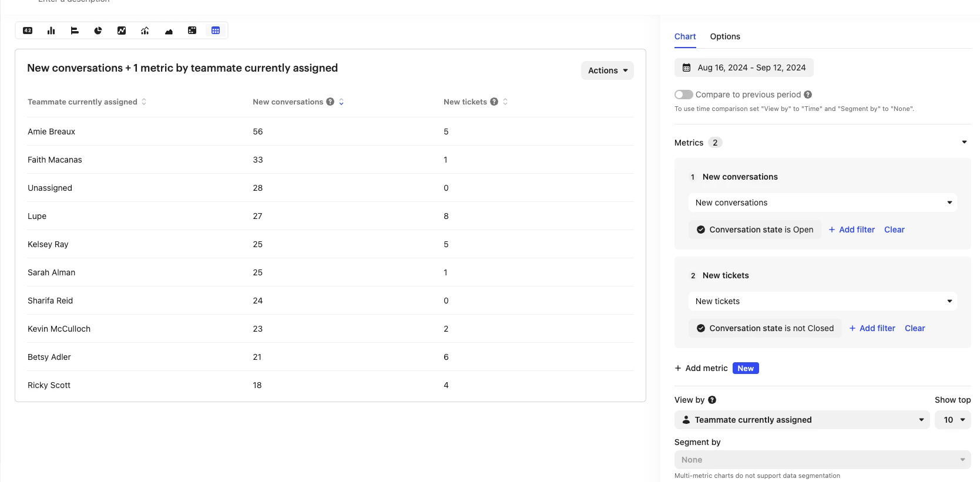Edit Conversation state is not Closed filter
Image resolution: width=980 pixels, height=482 pixels.
(x=765, y=328)
